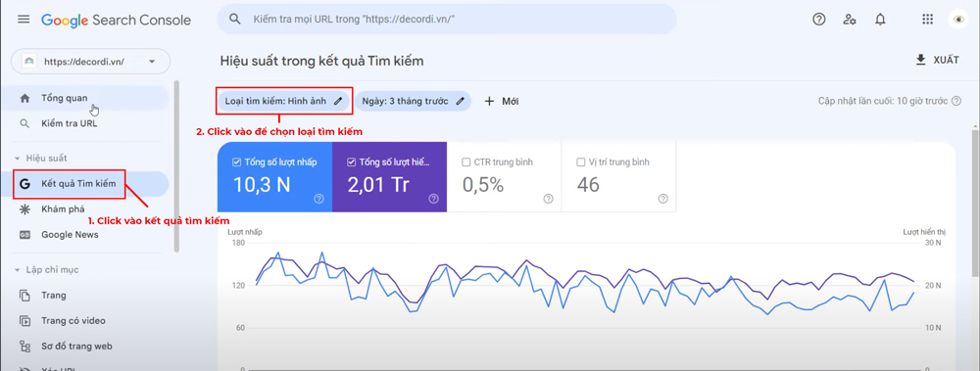The image size is (980, 371).
Task: Click the Kiểm tra URL magnifier icon
Action: [x=25, y=123]
